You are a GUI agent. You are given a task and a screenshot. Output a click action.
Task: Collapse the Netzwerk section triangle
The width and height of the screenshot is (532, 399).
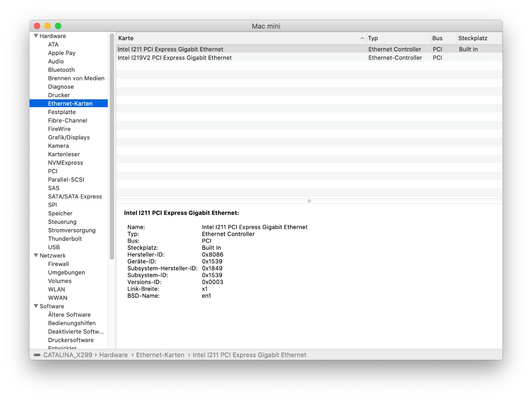tap(36, 255)
